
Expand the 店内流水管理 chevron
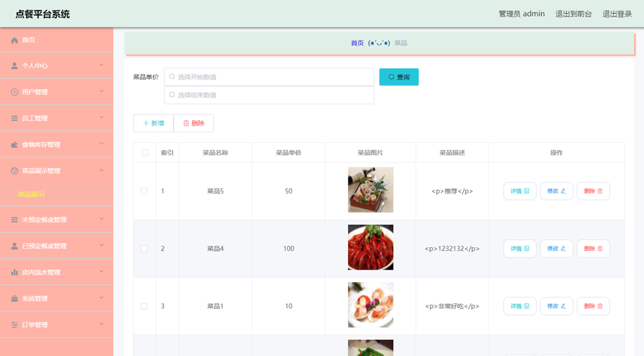click(102, 271)
